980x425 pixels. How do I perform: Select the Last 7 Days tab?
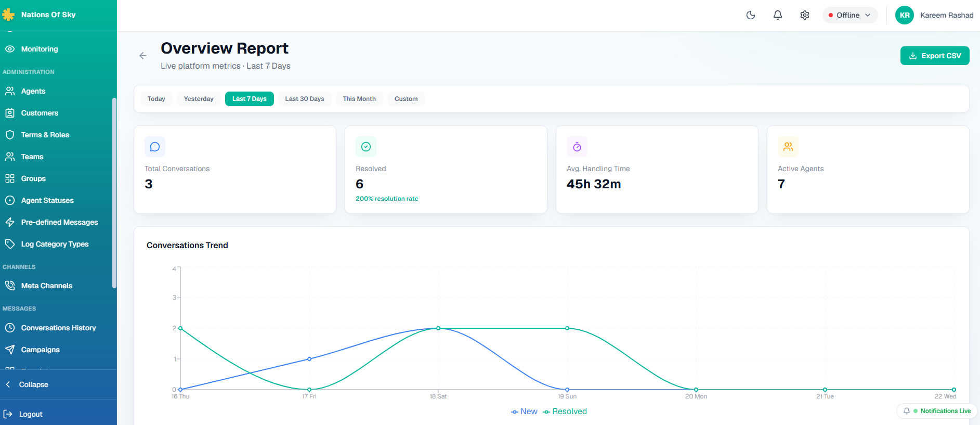[250, 99]
